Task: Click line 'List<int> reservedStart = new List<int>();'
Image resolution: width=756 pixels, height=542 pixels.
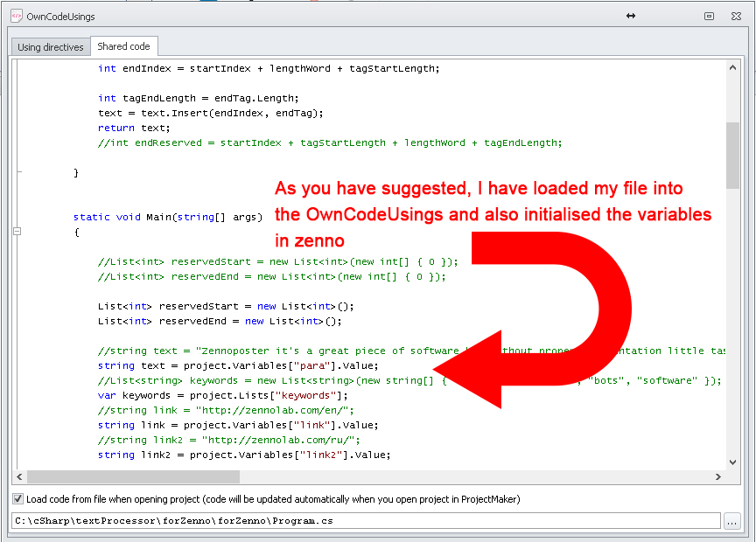Action: [x=226, y=307]
